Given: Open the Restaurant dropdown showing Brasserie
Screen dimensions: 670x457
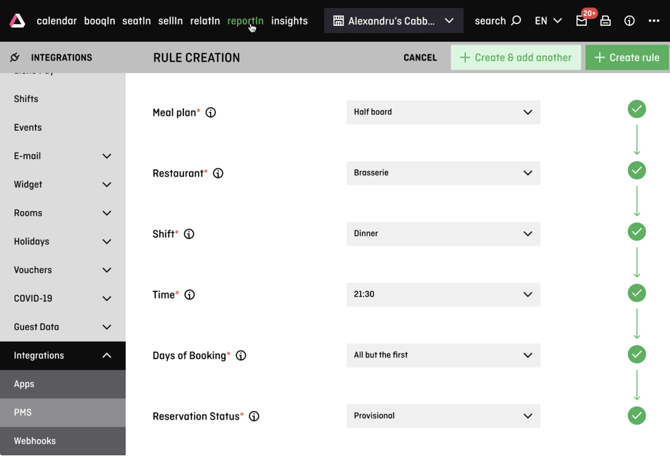Looking at the screenshot, I should pyautogui.click(x=443, y=173).
